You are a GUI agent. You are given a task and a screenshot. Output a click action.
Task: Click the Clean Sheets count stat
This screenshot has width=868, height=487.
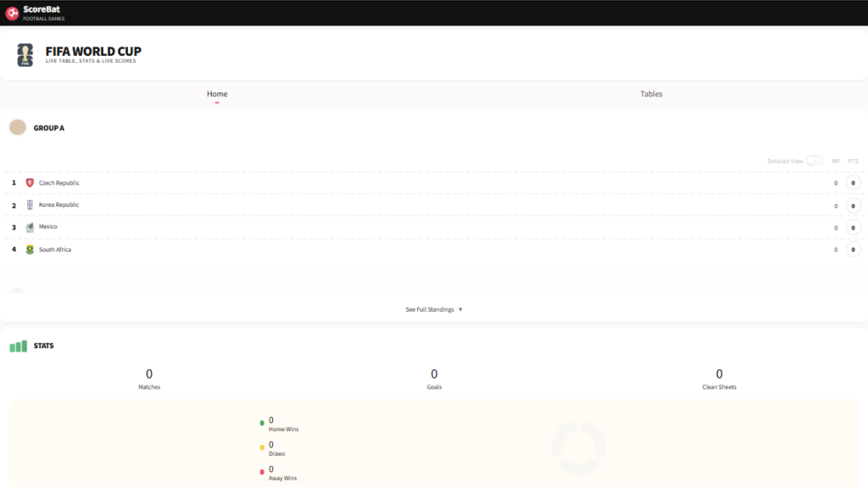719,379
